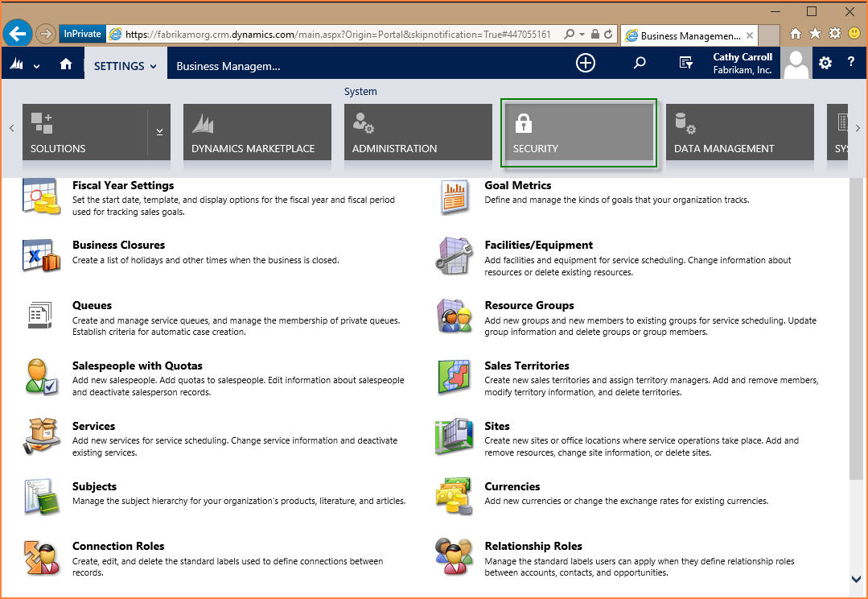Expand the SETTINGS navigation dropdown

(152, 67)
